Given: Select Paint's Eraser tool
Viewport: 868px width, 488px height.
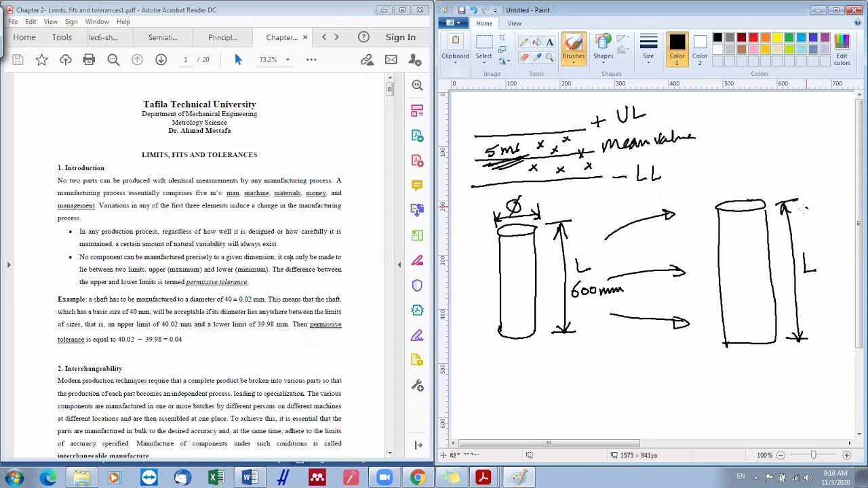Looking at the screenshot, I should pyautogui.click(x=524, y=57).
